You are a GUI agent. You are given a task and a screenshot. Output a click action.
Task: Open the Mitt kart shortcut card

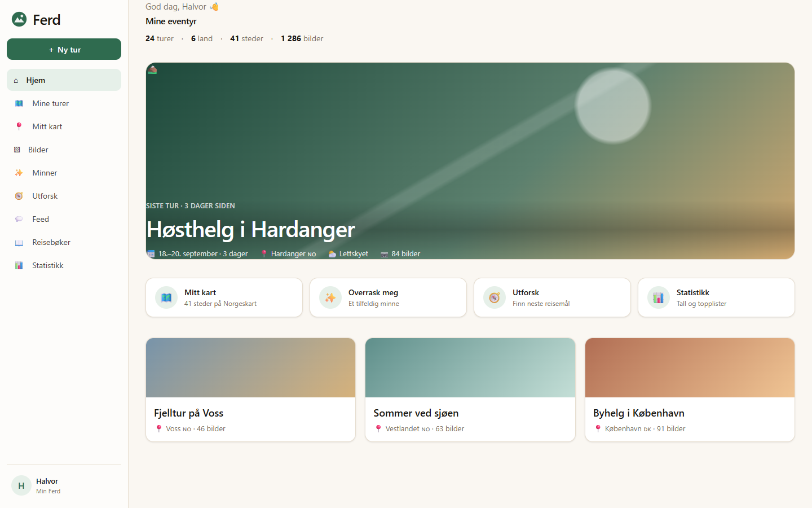click(x=224, y=297)
